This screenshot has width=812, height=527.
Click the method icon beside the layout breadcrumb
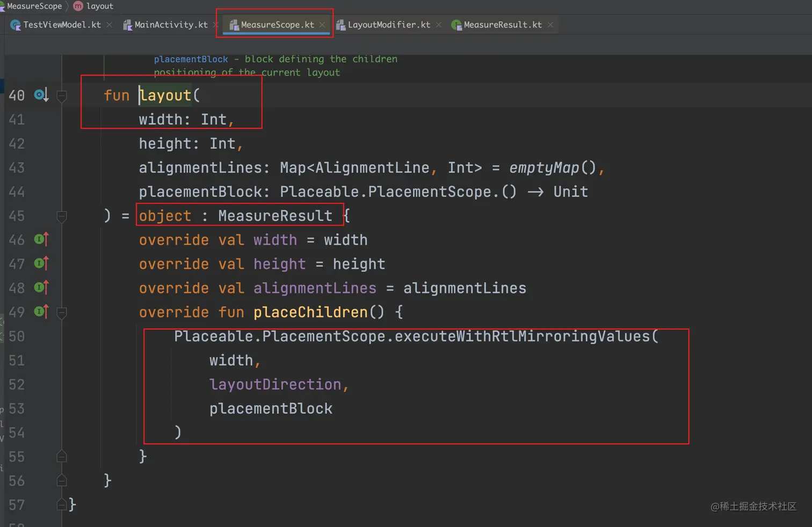coord(78,6)
